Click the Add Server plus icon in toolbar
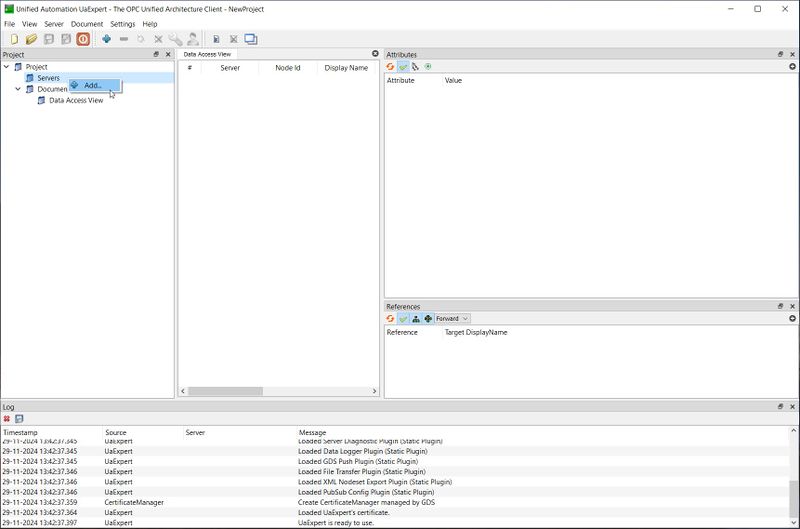800x529 pixels. pos(106,39)
